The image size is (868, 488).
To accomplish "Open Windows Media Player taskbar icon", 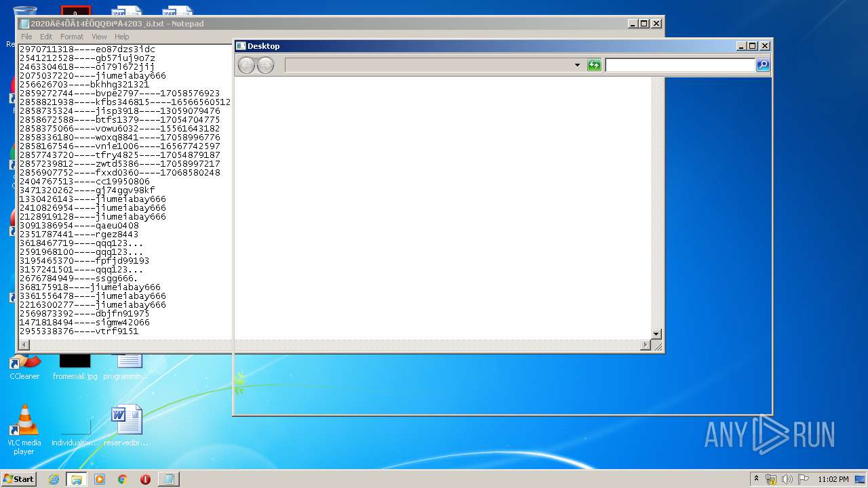I will [x=100, y=479].
